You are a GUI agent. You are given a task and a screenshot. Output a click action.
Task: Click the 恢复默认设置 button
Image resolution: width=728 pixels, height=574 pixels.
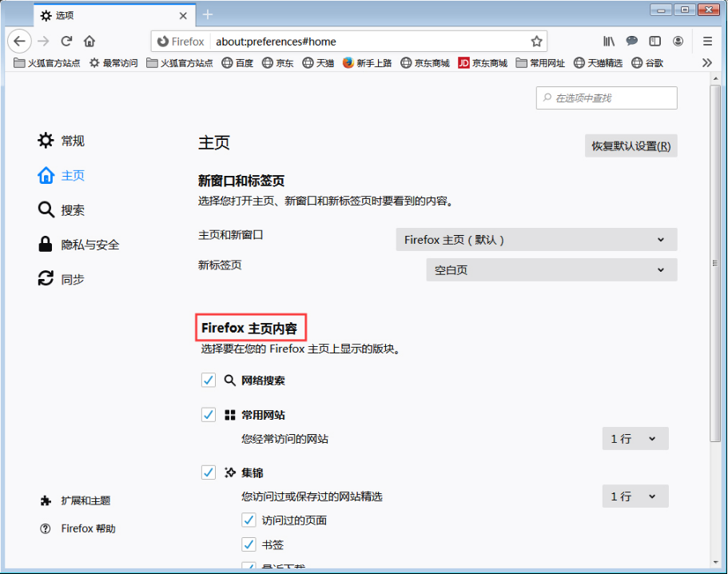click(x=630, y=145)
